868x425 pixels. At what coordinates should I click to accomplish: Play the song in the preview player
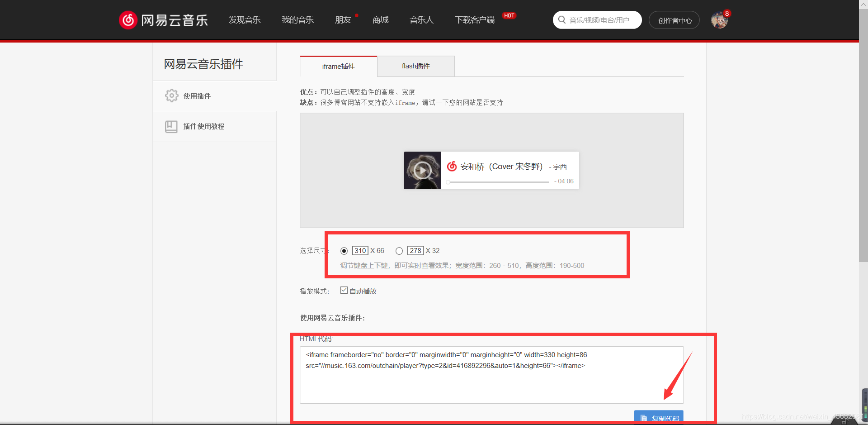click(x=423, y=171)
